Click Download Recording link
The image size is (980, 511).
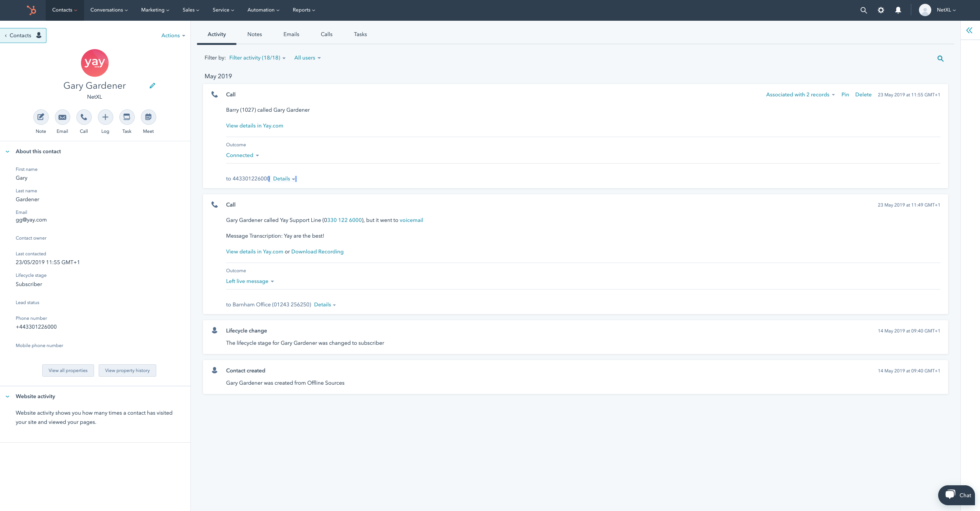317,251
